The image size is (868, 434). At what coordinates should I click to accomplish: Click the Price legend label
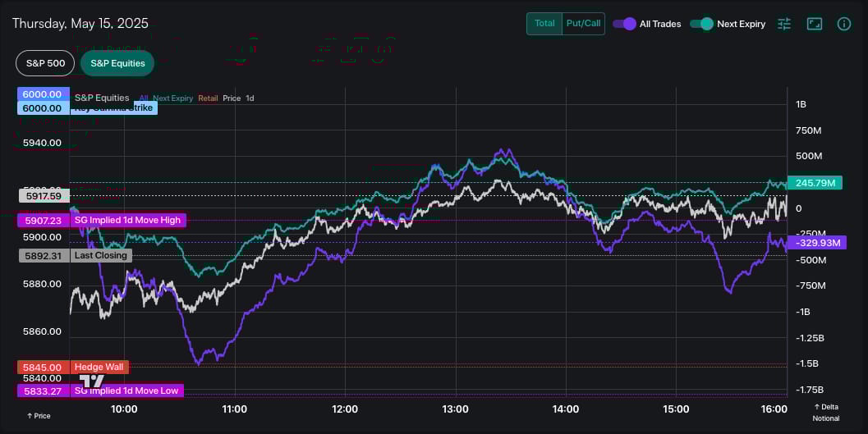click(232, 98)
